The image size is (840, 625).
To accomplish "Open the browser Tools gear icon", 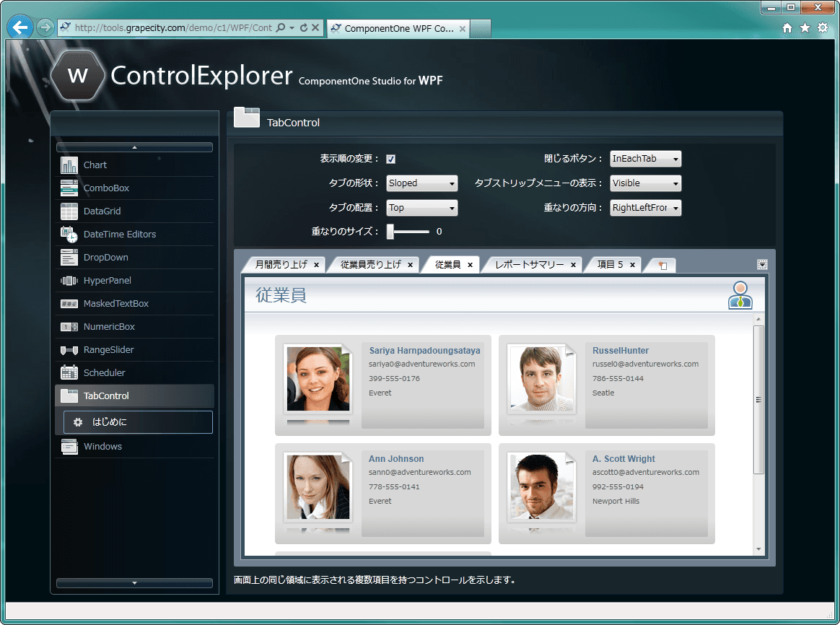I will [823, 28].
